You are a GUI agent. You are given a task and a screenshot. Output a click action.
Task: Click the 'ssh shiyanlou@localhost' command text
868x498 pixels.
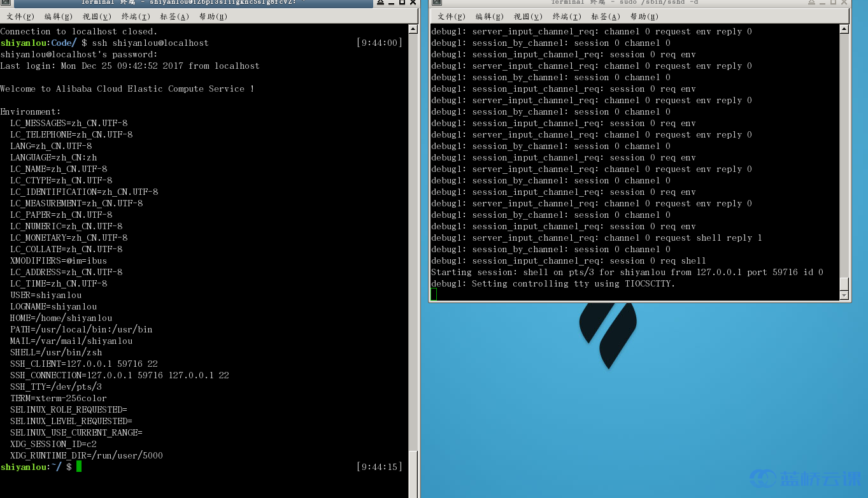[x=150, y=43]
